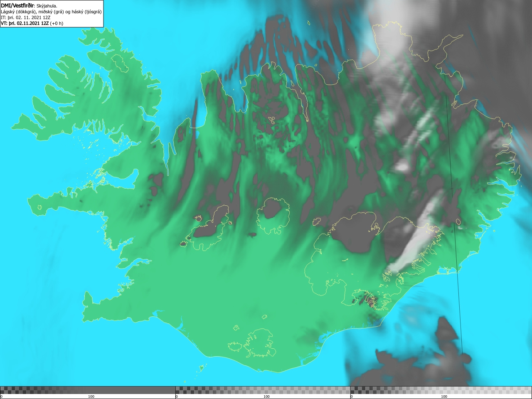Click the "VT: þri. 02.11.2021 12Z (+0 h)" line
532x399 pixels.
coord(32,23)
